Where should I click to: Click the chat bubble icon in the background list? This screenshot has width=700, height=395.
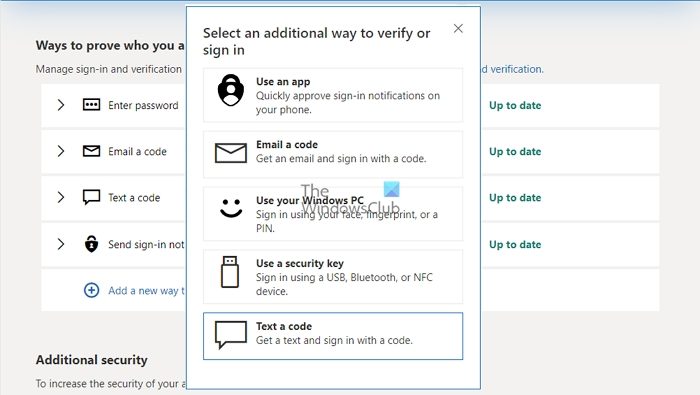point(92,197)
